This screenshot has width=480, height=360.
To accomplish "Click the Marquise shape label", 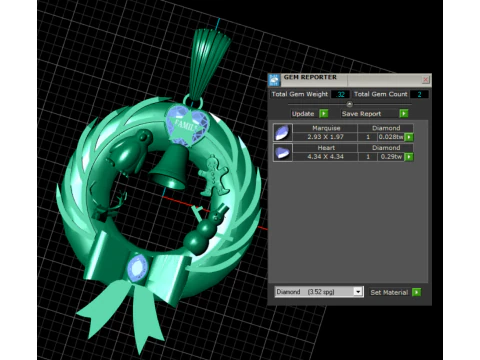I will [326, 128].
